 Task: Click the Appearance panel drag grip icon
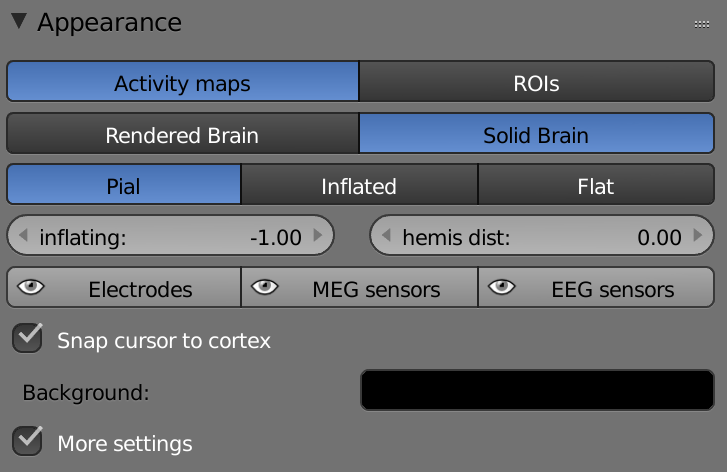[x=701, y=24]
